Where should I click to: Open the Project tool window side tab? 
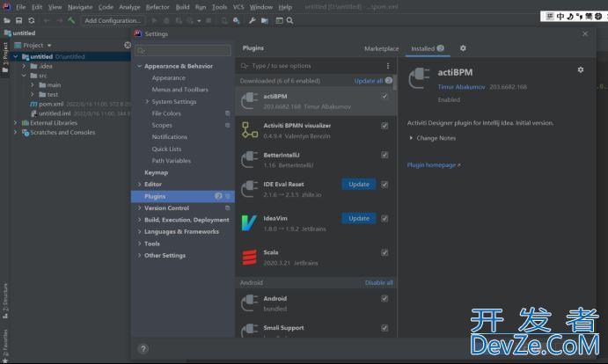[4, 57]
